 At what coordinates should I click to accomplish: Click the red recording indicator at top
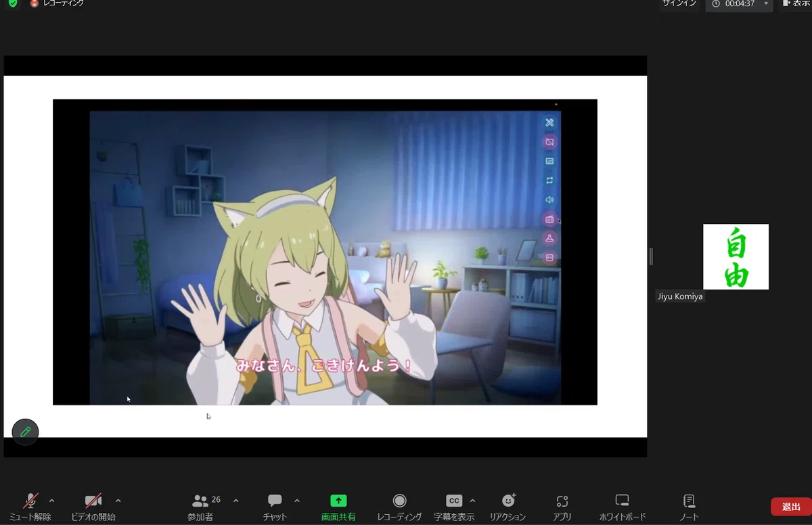pos(35,3)
